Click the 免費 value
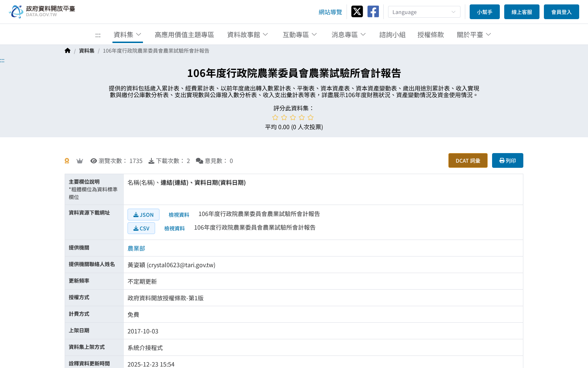 click(x=133, y=315)
